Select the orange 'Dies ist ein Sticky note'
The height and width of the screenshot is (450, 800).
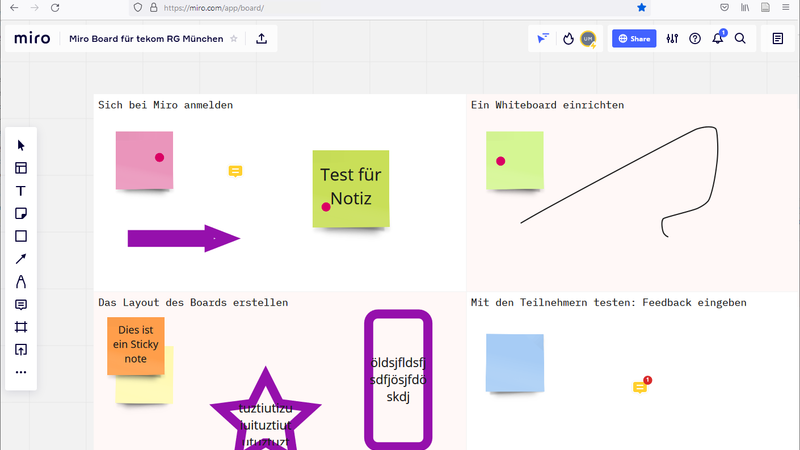[136, 346]
